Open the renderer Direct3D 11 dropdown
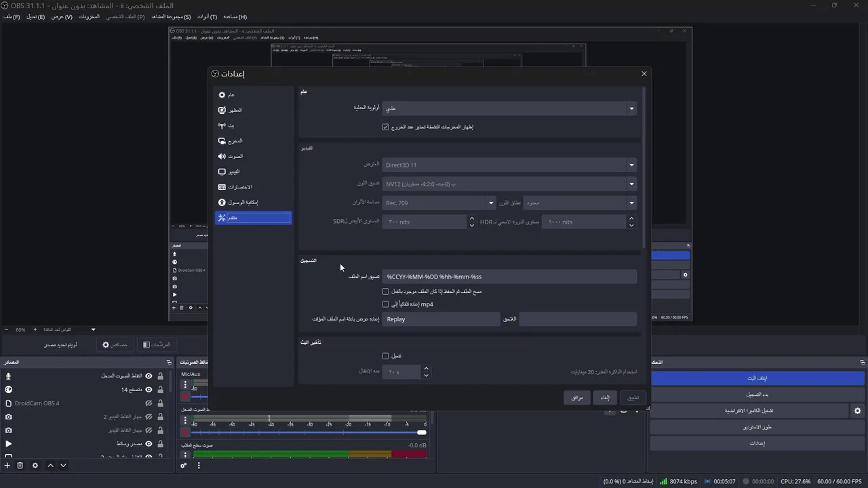This screenshot has width=868, height=488. tap(509, 165)
